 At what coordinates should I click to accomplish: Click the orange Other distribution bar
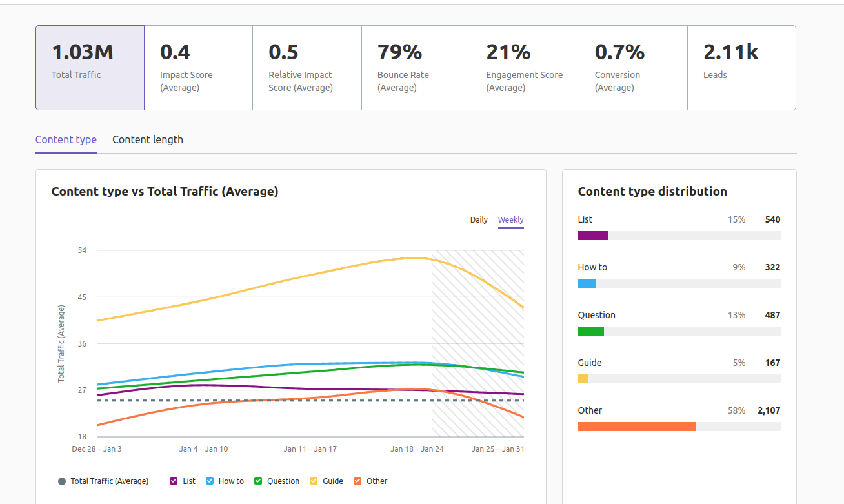pyautogui.click(x=636, y=427)
